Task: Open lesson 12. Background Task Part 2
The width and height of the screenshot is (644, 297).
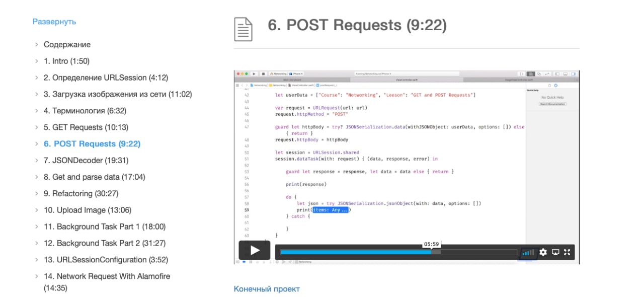Action: click(105, 243)
